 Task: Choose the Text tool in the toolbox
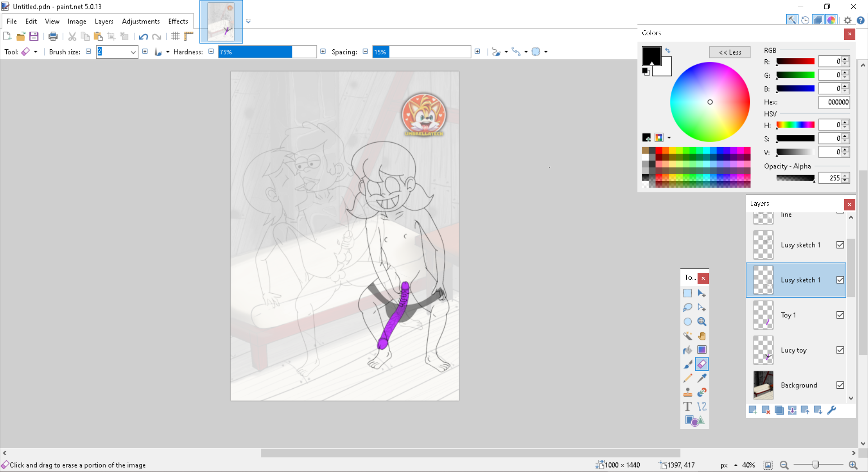[688, 406]
